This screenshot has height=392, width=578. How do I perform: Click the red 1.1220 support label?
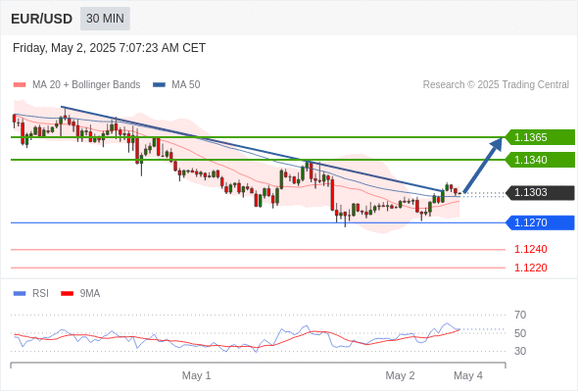tap(530, 268)
